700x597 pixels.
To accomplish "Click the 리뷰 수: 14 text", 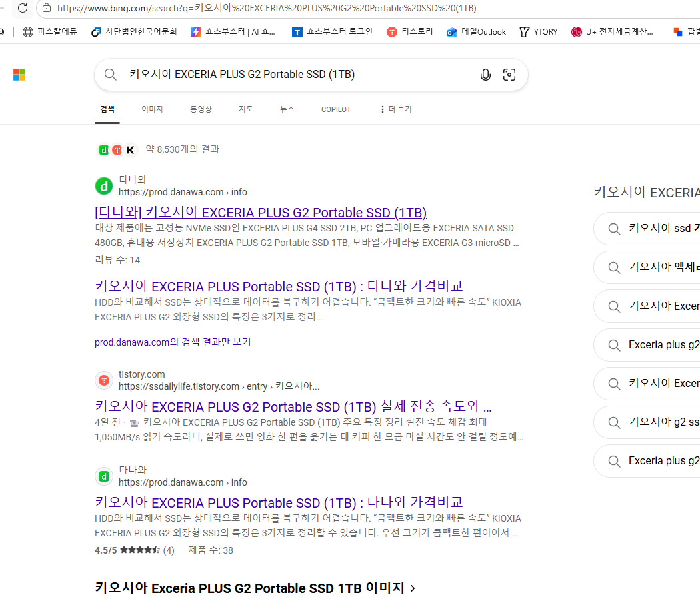I will click(x=117, y=260).
